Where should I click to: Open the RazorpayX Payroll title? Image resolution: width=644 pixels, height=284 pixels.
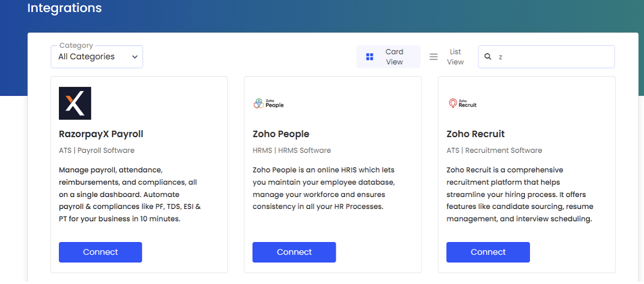pyautogui.click(x=101, y=134)
